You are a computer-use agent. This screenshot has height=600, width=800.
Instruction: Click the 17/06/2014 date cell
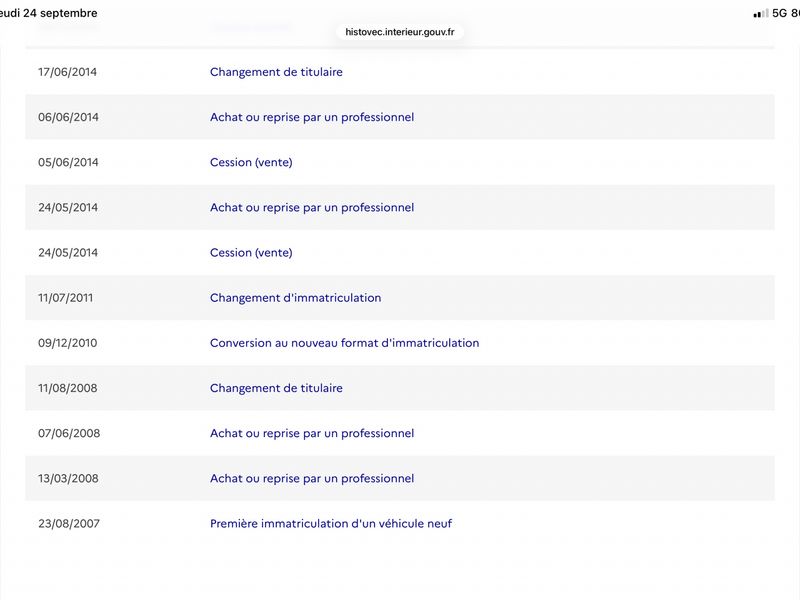(67, 72)
